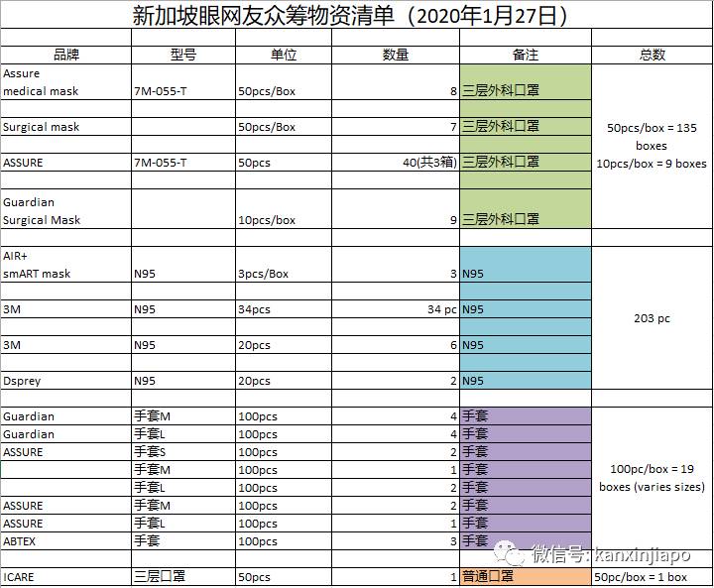
Task: Select the AIR+ smART mask brand cell
Action: (x=65, y=265)
